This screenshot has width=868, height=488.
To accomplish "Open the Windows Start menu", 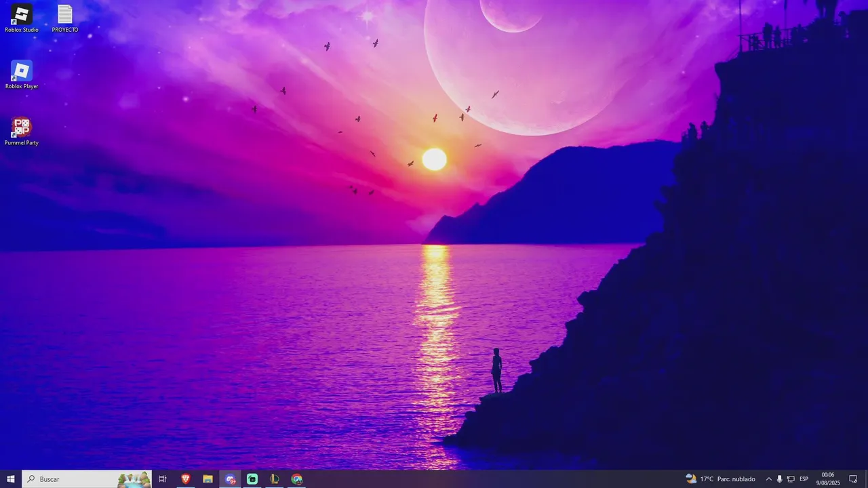I will [11, 479].
